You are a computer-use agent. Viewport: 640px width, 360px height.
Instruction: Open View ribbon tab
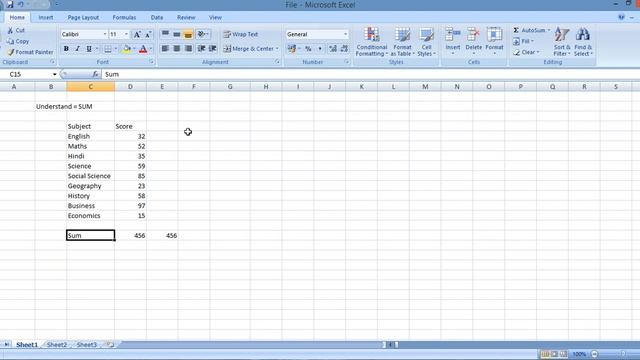pos(215,18)
